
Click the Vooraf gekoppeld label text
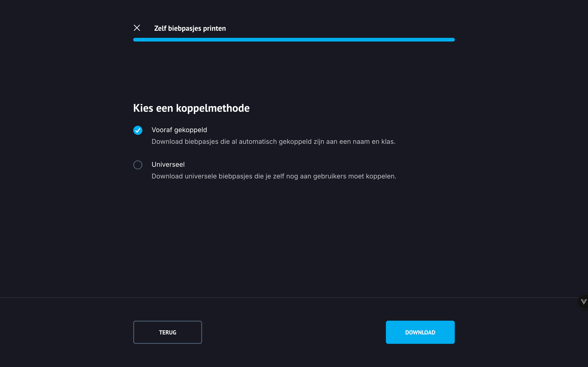tap(179, 130)
